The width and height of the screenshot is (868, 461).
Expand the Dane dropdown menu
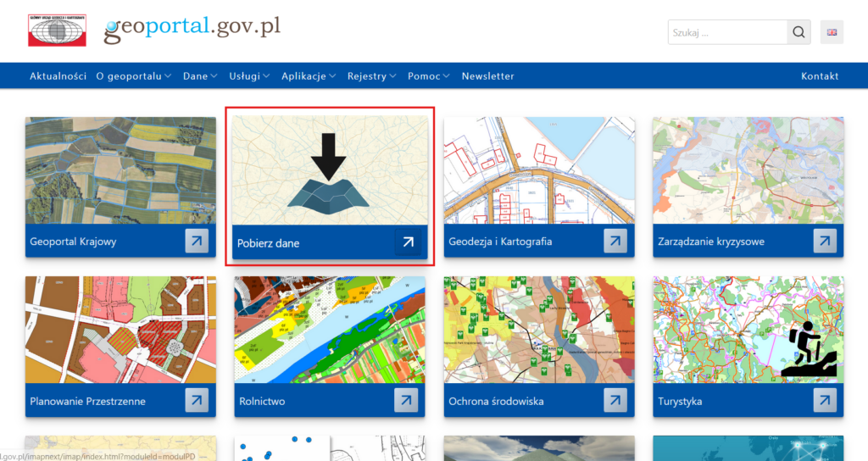200,76
